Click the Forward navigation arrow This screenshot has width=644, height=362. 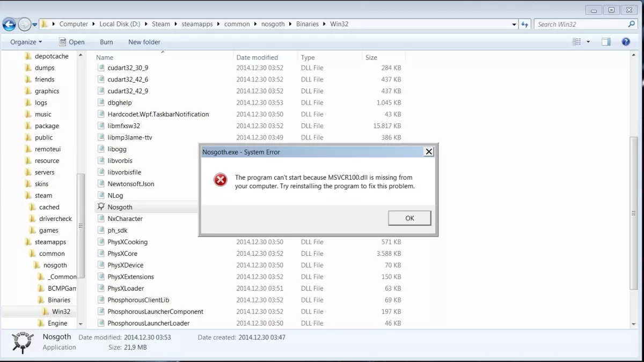(x=24, y=24)
